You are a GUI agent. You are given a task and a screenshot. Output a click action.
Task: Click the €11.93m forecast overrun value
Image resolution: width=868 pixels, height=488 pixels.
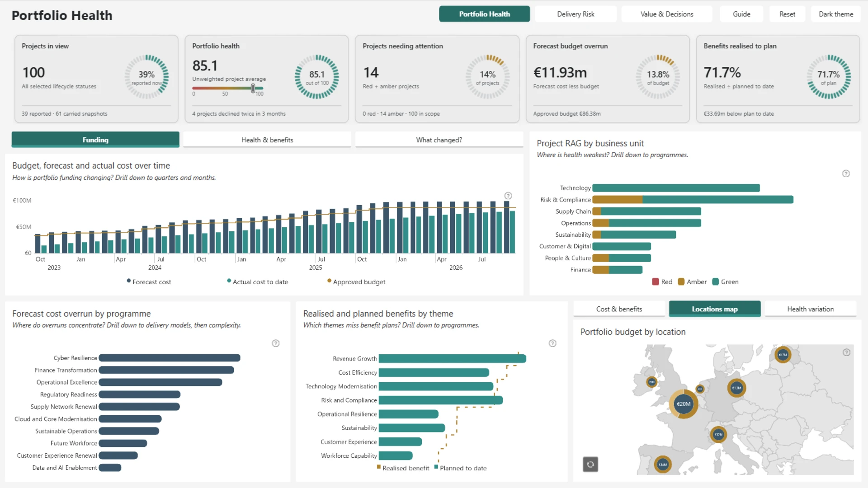560,72
